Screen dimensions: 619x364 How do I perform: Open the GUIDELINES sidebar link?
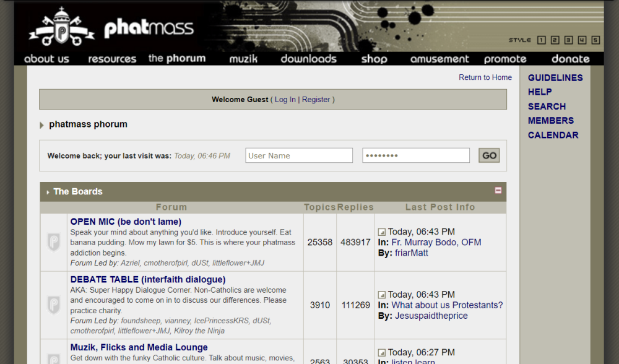coord(555,78)
